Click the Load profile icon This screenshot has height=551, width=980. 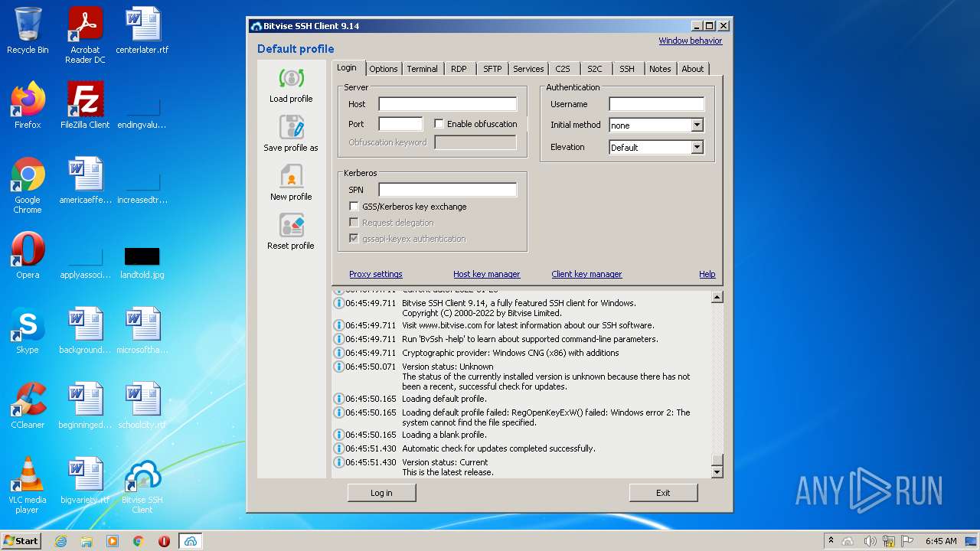(291, 78)
